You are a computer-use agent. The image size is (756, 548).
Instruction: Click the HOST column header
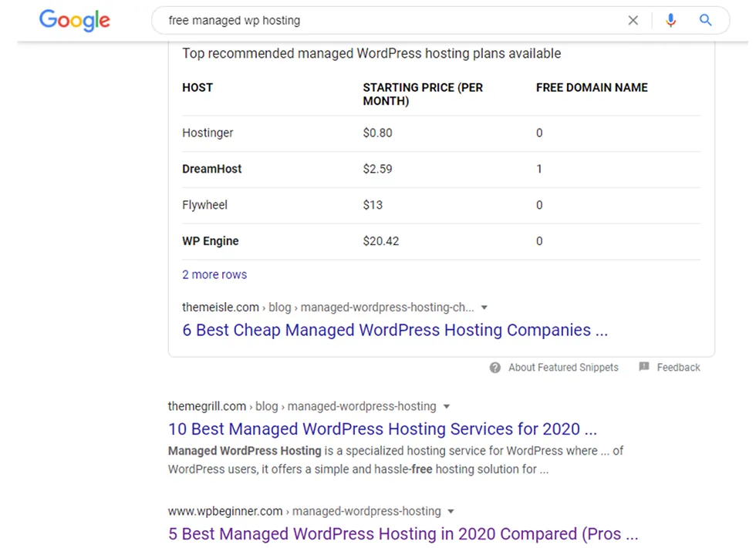click(197, 88)
